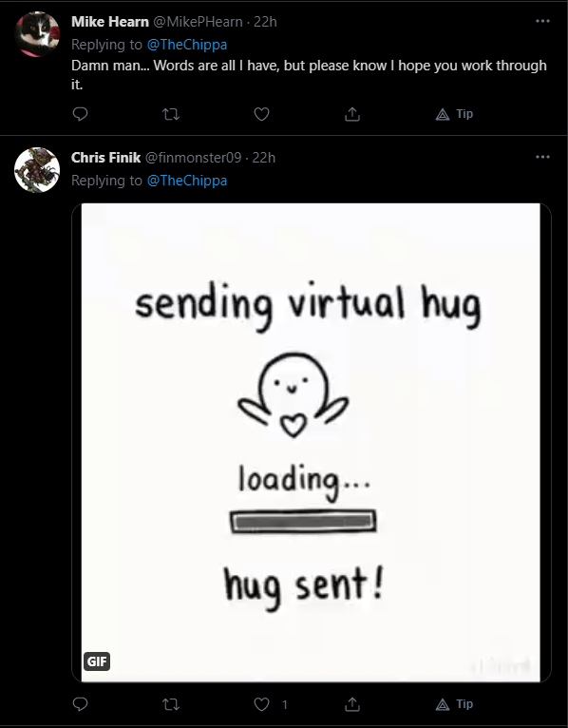Like Mike Hearn's tweet
This screenshot has width=568, height=728.
(262, 114)
